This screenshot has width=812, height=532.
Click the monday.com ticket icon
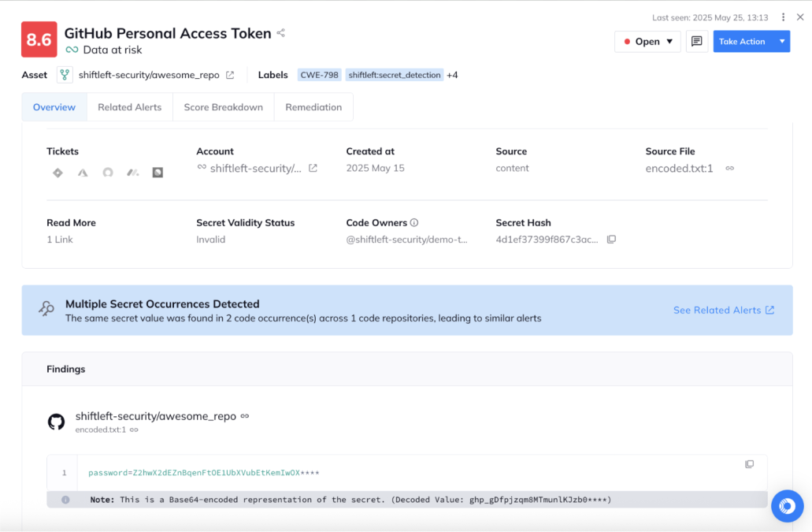133,173
